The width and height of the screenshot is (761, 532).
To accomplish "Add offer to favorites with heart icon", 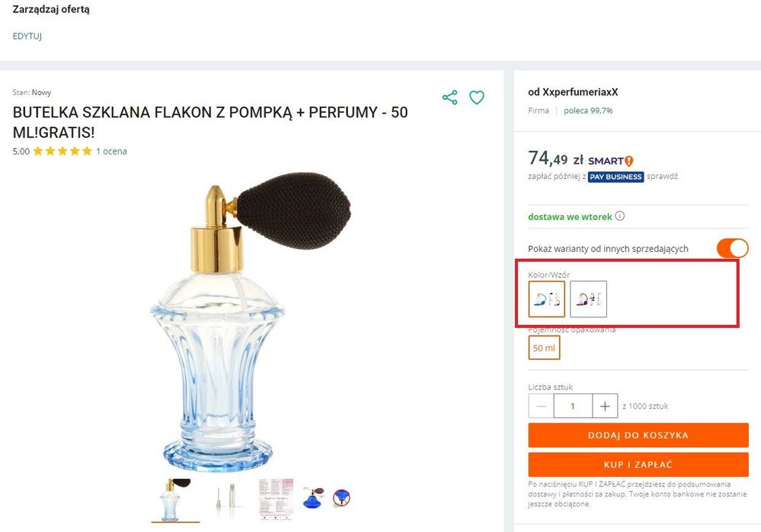I will coord(477,97).
